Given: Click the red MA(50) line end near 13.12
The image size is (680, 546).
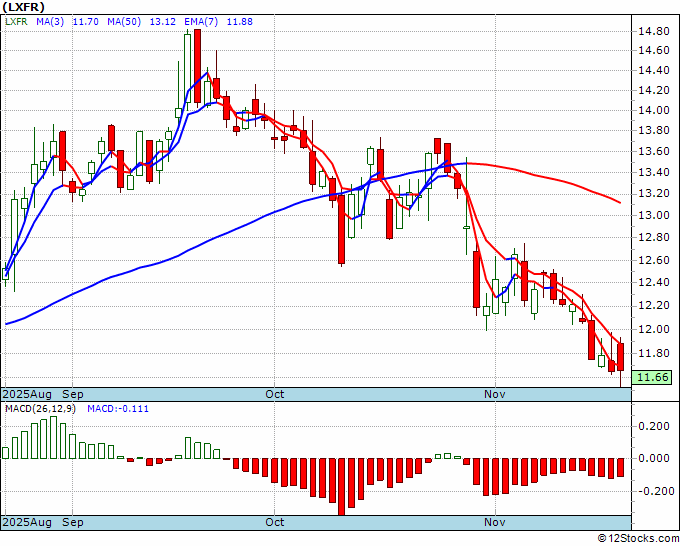Looking at the screenshot, I should click(x=618, y=202).
